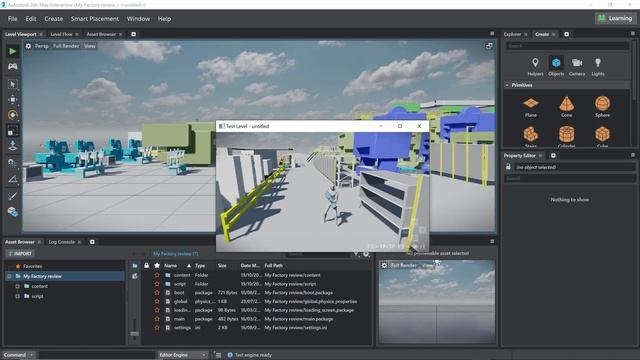Select the arrow Select tool

point(13,84)
